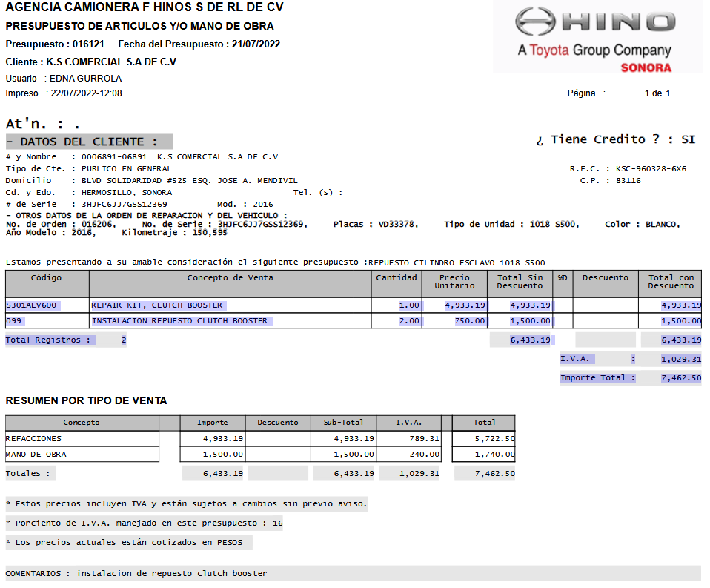Click the quantity 2.00 cell
This screenshot has width=710, height=588.
408,321
